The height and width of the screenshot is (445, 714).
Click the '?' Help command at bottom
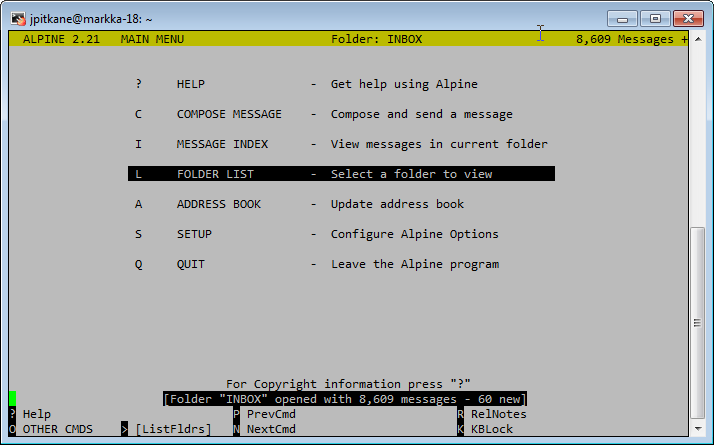coord(30,414)
